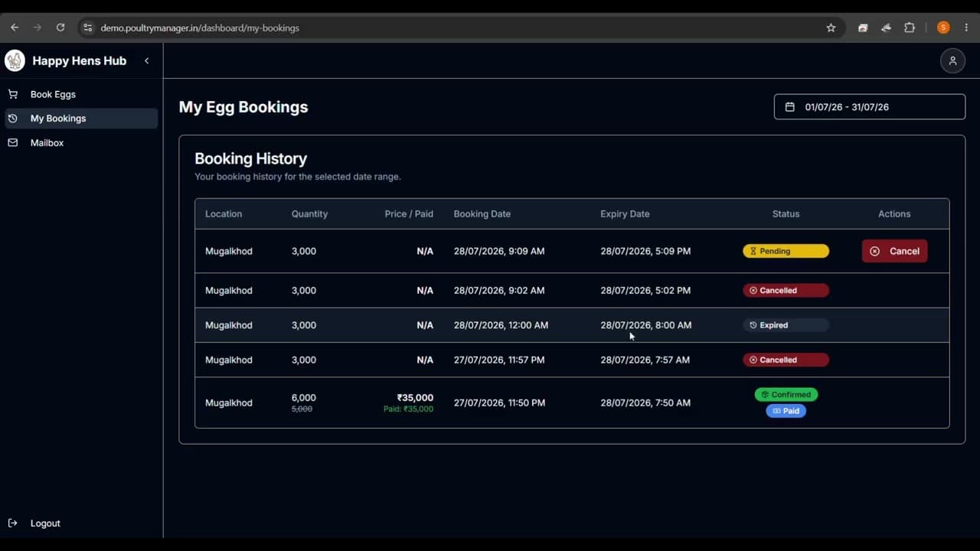980x551 pixels.
Task: Click Cancelled badge for 9:02 AM booking
Action: click(x=786, y=290)
